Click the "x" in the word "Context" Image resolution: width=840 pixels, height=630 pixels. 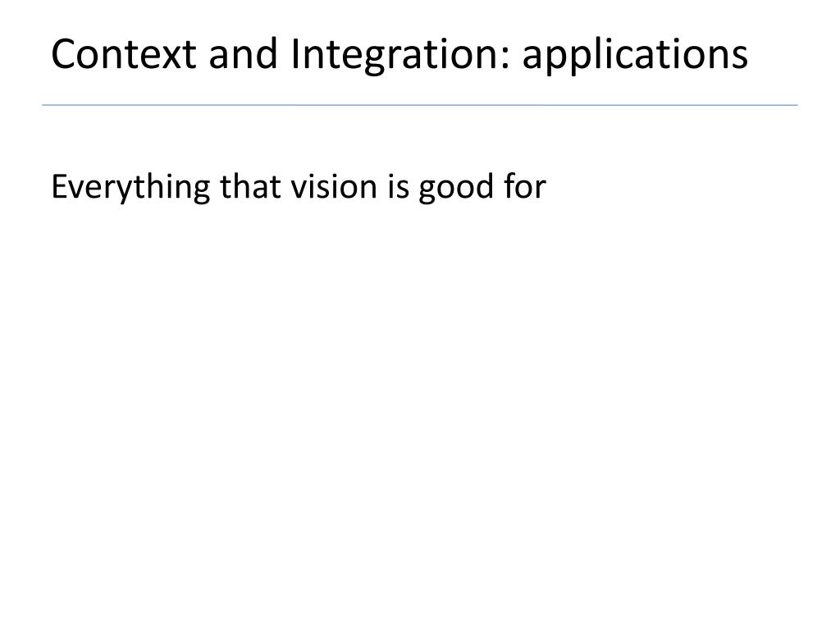click(x=172, y=59)
